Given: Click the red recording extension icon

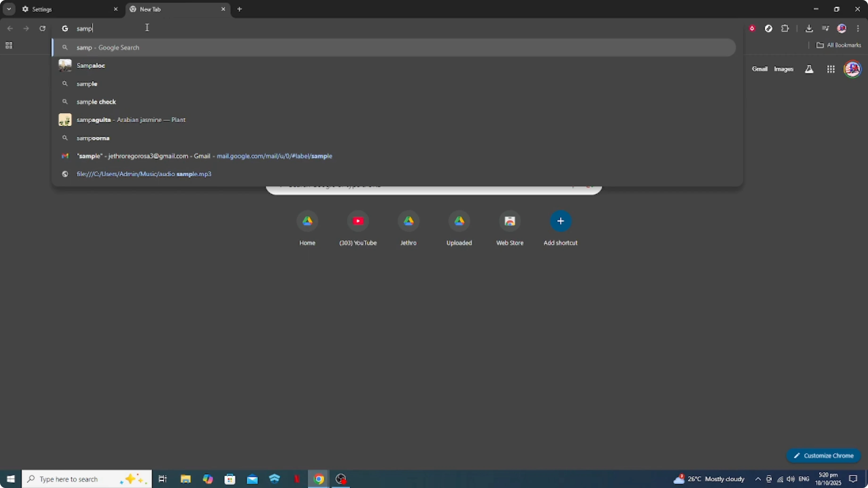Looking at the screenshot, I should (x=752, y=28).
